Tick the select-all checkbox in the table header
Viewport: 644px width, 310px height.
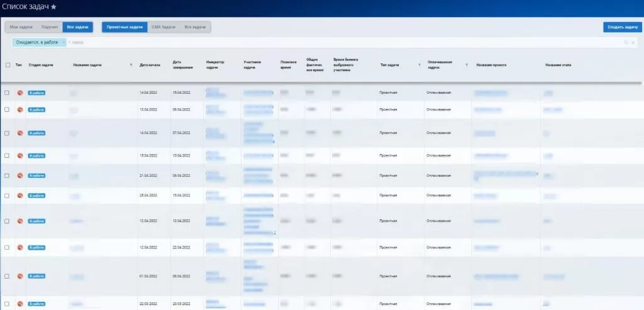tap(8, 65)
